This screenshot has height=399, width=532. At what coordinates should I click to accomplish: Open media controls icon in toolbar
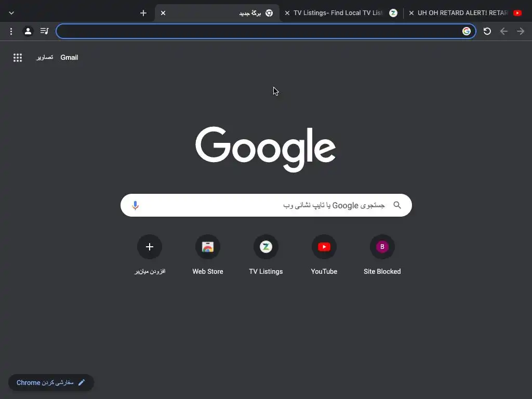point(45,31)
